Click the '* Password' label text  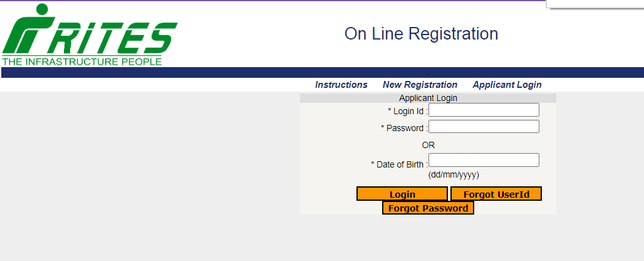[403, 128]
